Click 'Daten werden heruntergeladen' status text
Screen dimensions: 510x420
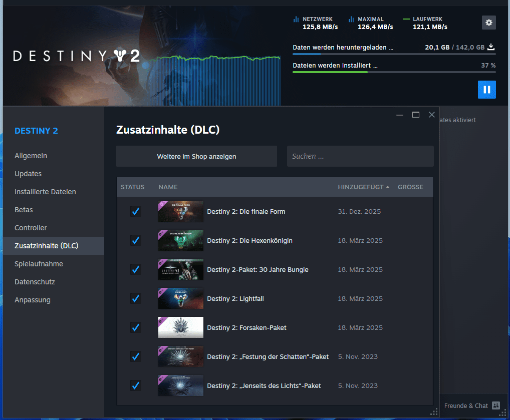[343, 48]
